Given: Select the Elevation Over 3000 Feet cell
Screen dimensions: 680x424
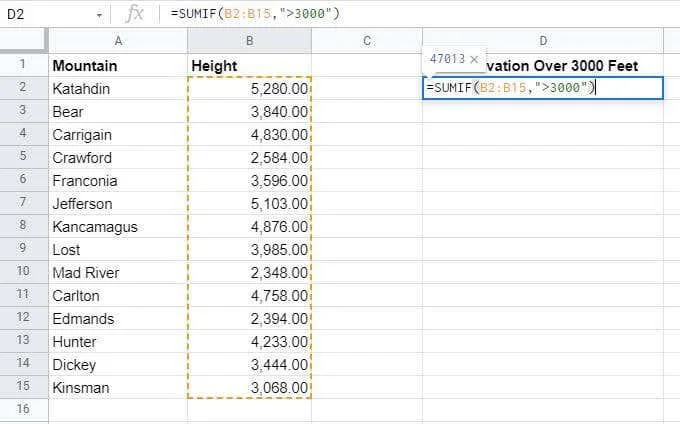Looking at the screenshot, I should coord(543,65).
